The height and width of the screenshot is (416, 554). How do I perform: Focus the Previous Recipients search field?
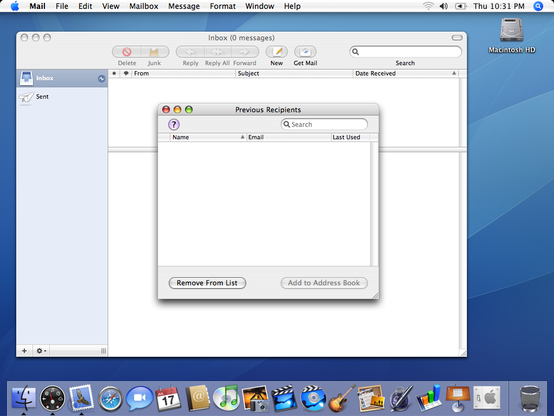(x=324, y=124)
